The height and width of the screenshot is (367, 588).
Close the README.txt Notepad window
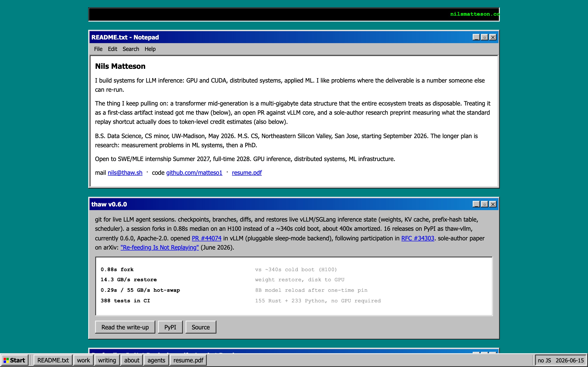pos(492,37)
